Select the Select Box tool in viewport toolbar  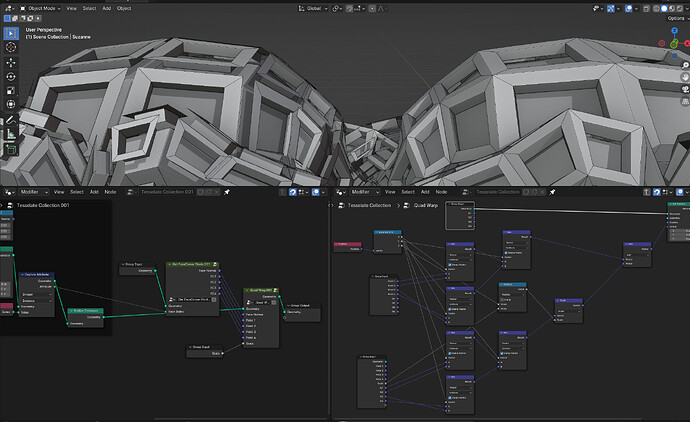point(11,33)
